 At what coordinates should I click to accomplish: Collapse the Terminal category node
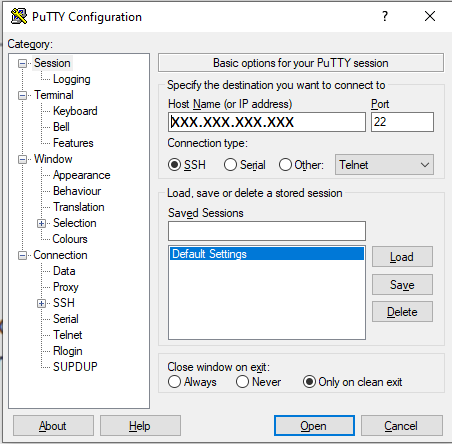point(22,96)
